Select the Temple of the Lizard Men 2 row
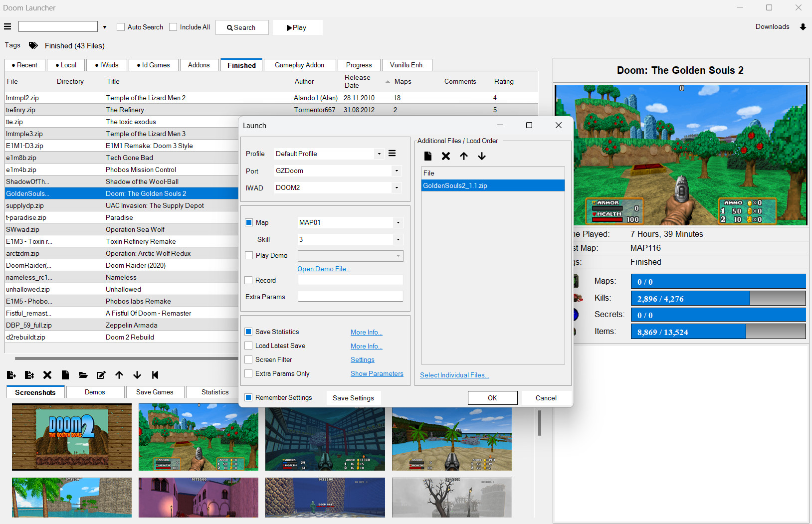812x524 pixels. (x=271, y=98)
